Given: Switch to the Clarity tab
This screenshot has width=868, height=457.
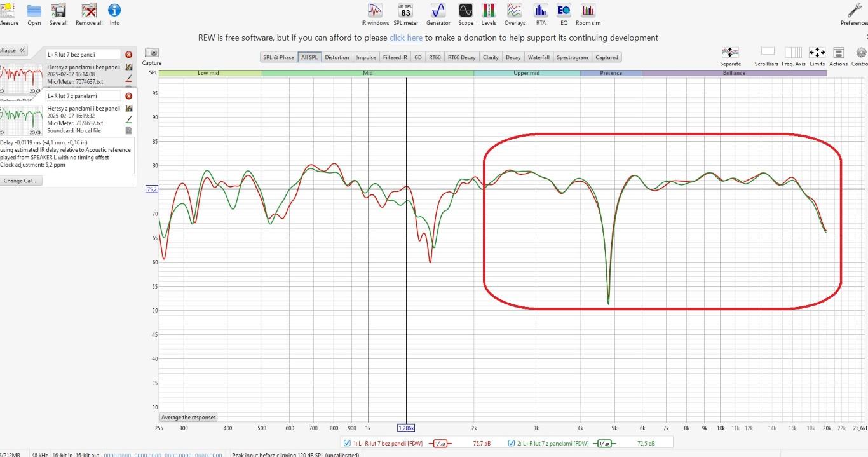Looking at the screenshot, I should tap(491, 57).
